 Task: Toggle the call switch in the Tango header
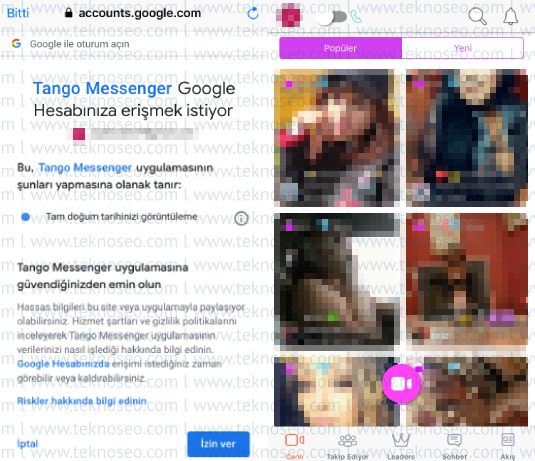coord(332,17)
